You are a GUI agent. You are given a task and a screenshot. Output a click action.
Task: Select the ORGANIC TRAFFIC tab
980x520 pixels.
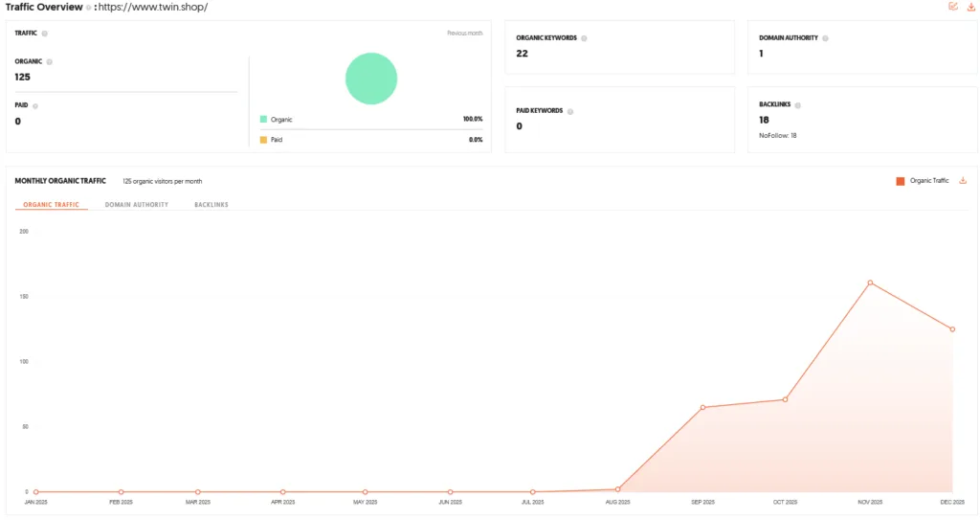pos(52,205)
